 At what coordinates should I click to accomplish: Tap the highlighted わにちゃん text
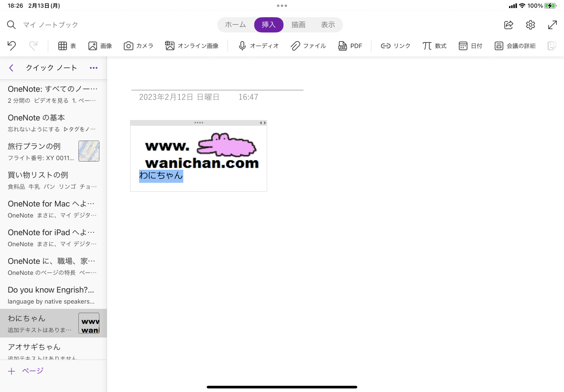tap(161, 175)
